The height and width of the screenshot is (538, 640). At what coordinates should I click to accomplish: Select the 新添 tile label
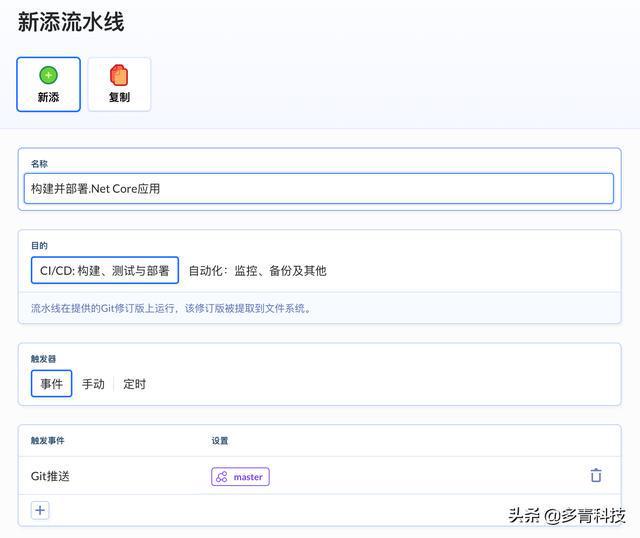48,97
